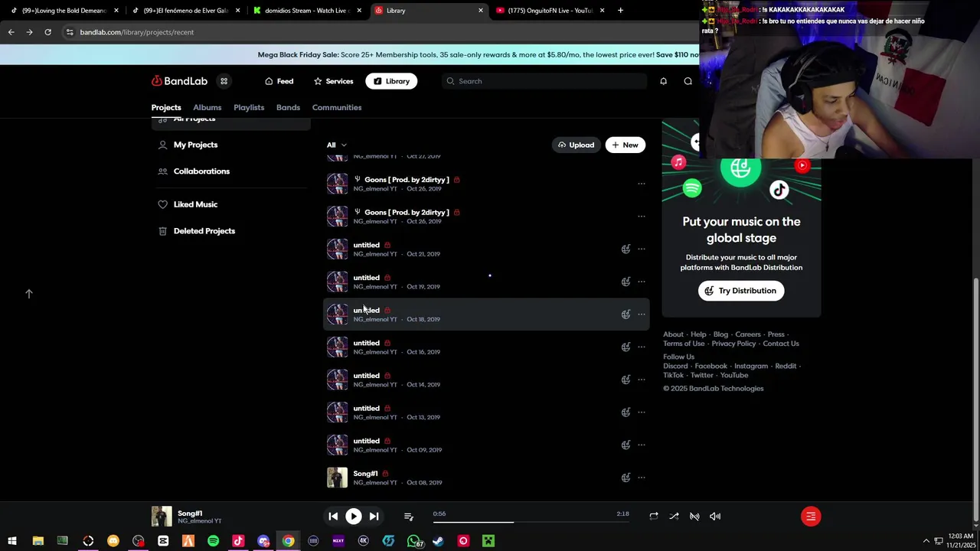
Task: Open more options for Oct 14, 2019 project
Action: (642, 380)
